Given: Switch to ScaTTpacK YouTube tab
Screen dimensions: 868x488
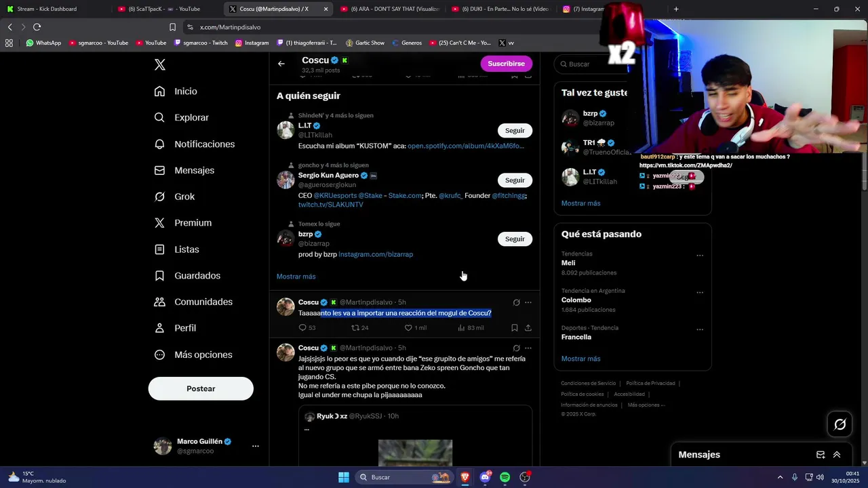Looking at the screenshot, I should coord(165,9).
